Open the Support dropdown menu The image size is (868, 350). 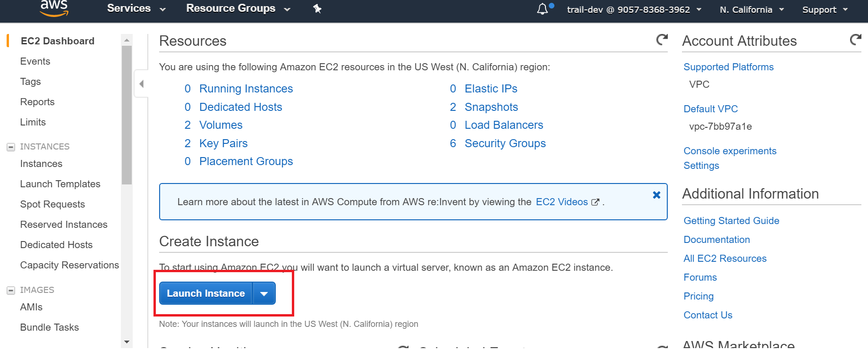[x=825, y=9]
